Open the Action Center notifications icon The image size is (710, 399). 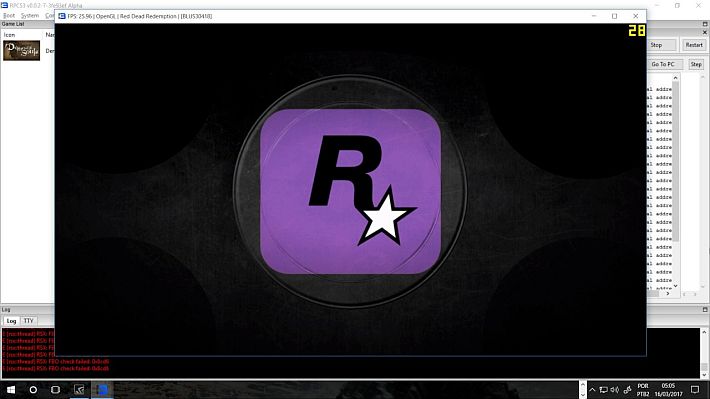click(x=695, y=389)
